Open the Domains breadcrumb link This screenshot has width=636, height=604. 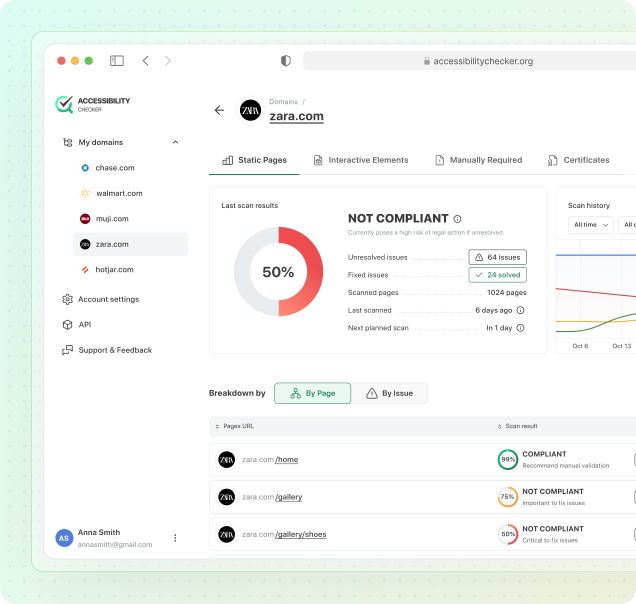click(x=283, y=102)
